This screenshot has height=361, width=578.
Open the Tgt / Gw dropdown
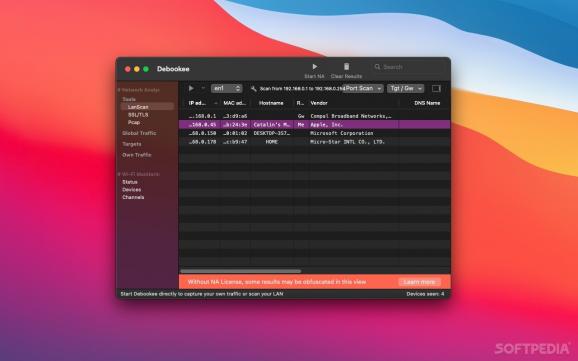[x=405, y=88]
